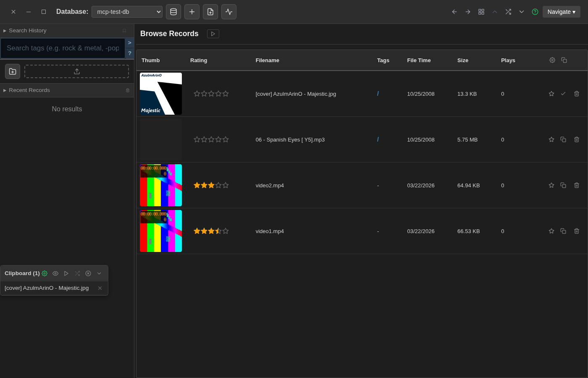Image resolution: width=588 pixels, height=378 pixels.
Task: Toggle clipboard checkmark for AzulmArinO Majestic row
Action: click(x=563, y=94)
